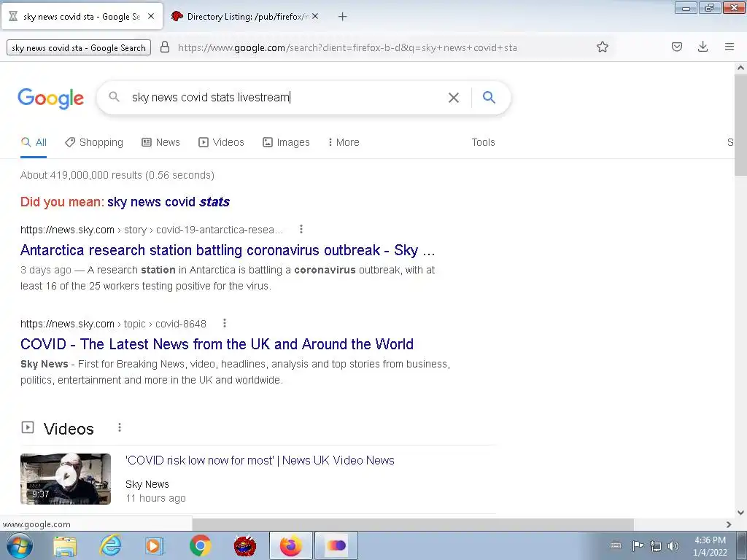Switch to the News results tab

(x=161, y=142)
